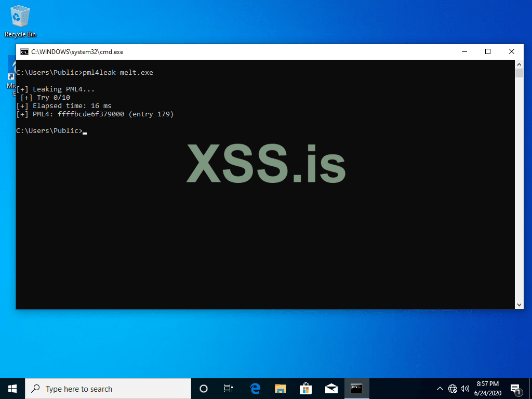The width and height of the screenshot is (532, 399).
Task: Click the 'pml4leak-melt.exe' command text
Action: point(118,73)
